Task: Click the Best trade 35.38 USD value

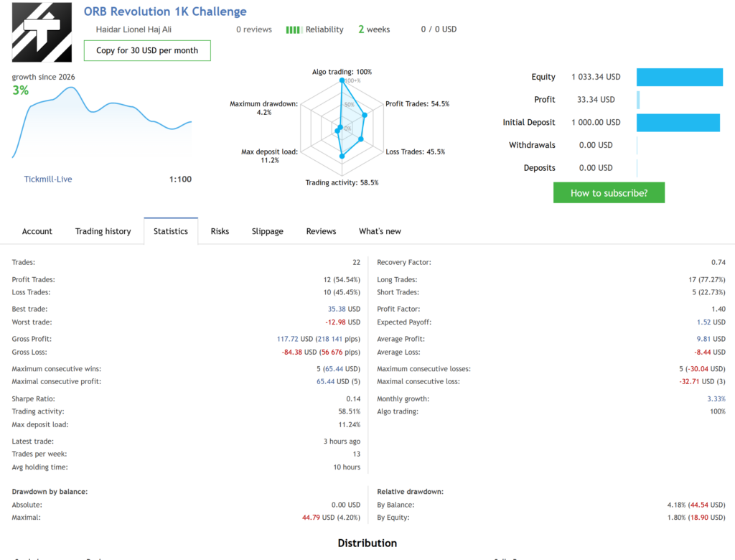Action: (x=344, y=309)
